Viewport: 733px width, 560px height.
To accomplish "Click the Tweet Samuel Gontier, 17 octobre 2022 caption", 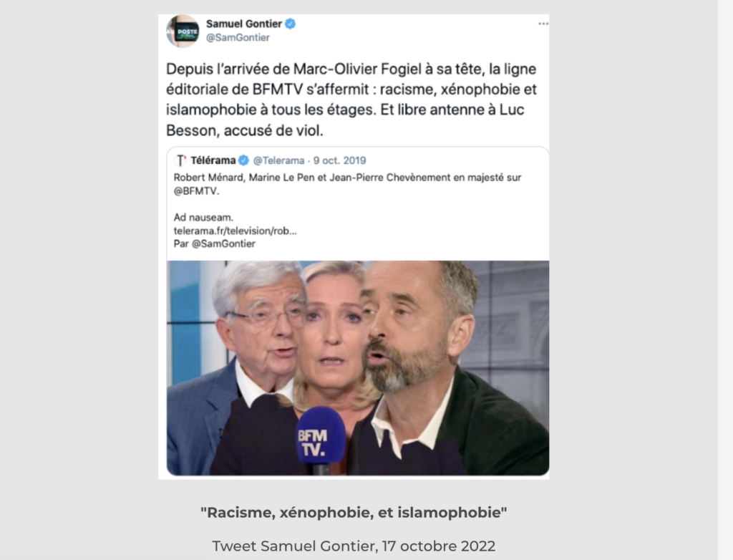I will [x=354, y=546].
